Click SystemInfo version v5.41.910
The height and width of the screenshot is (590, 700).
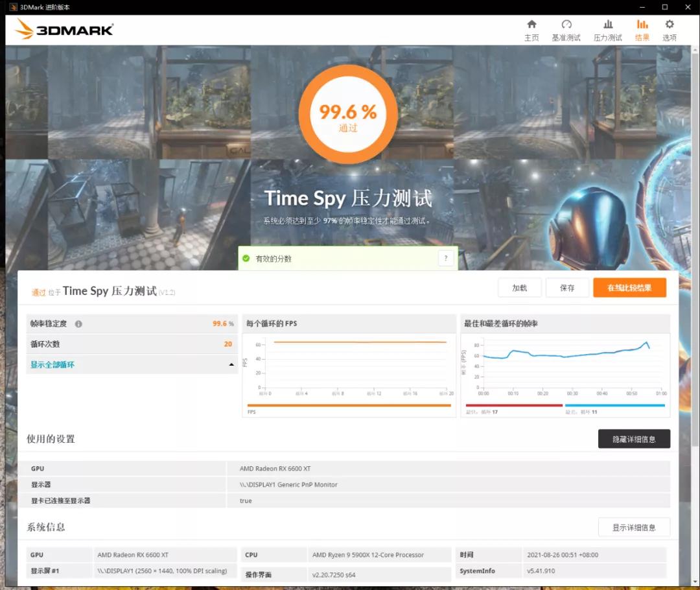pyautogui.click(x=541, y=571)
